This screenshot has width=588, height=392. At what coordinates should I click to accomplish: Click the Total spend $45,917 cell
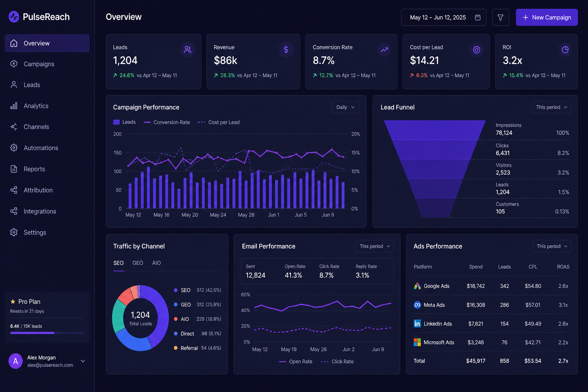pos(476,361)
